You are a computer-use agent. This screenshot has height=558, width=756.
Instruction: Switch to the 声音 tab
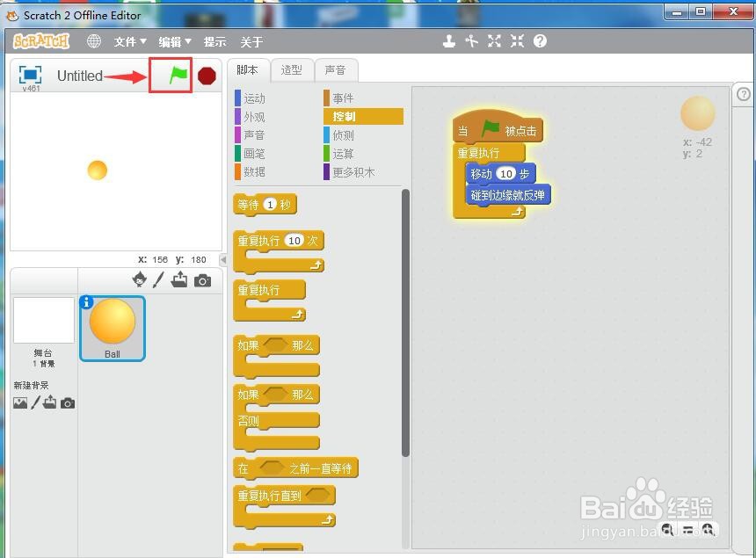[x=336, y=70]
